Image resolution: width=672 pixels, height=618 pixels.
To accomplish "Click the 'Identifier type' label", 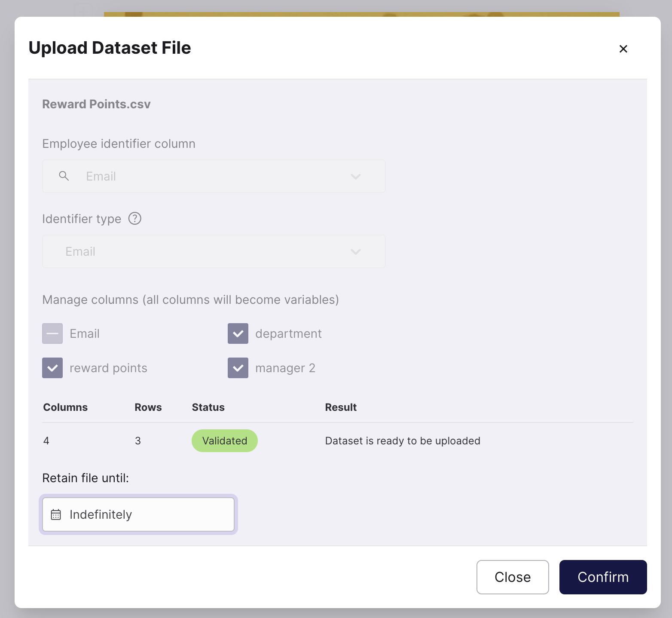I will (82, 219).
